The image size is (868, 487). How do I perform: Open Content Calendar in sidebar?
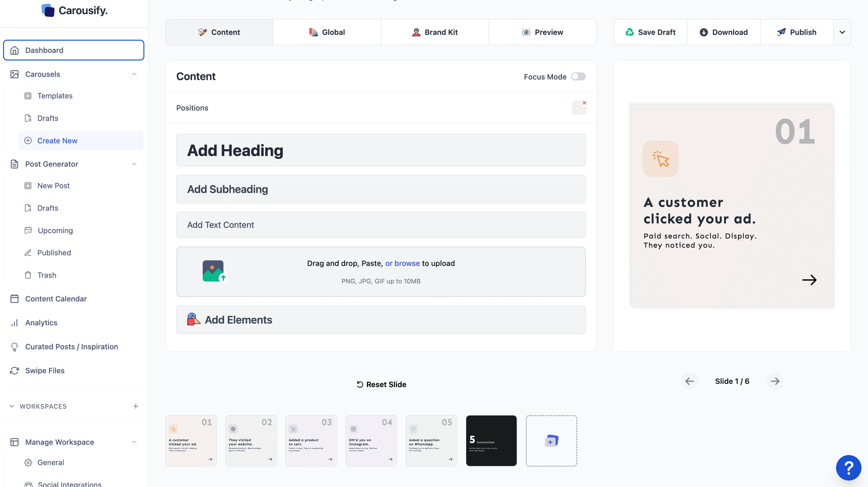pyautogui.click(x=74, y=298)
